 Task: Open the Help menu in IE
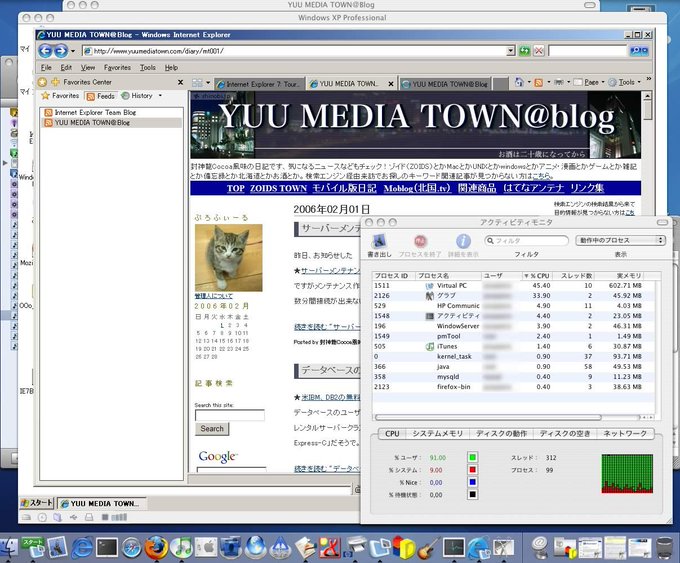click(171, 67)
